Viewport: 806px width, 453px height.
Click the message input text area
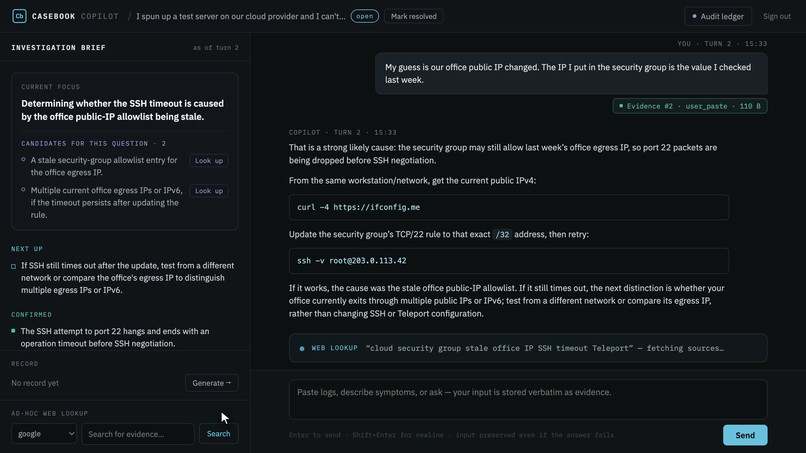pyautogui.click(x=528, y=399)
